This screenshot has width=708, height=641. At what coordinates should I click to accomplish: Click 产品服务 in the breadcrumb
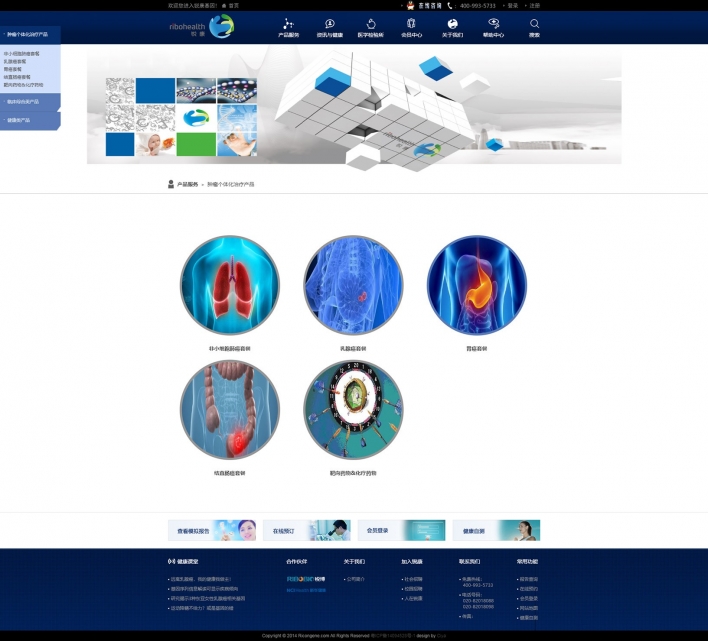tap(188, 185)
